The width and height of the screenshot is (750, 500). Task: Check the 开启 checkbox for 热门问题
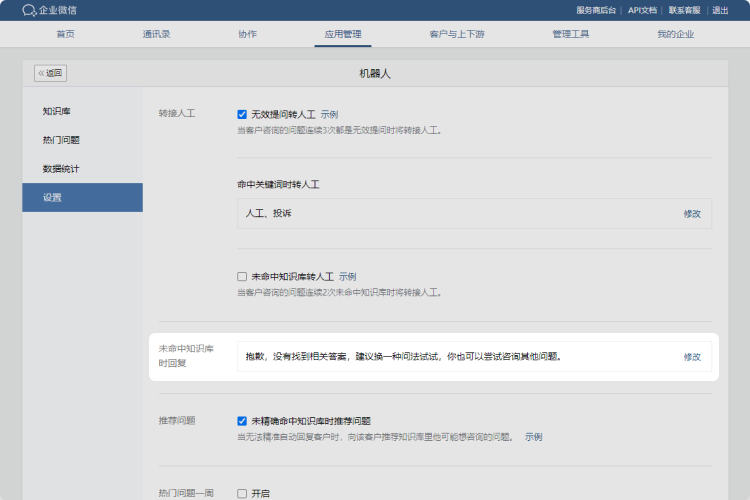point(242,493)
